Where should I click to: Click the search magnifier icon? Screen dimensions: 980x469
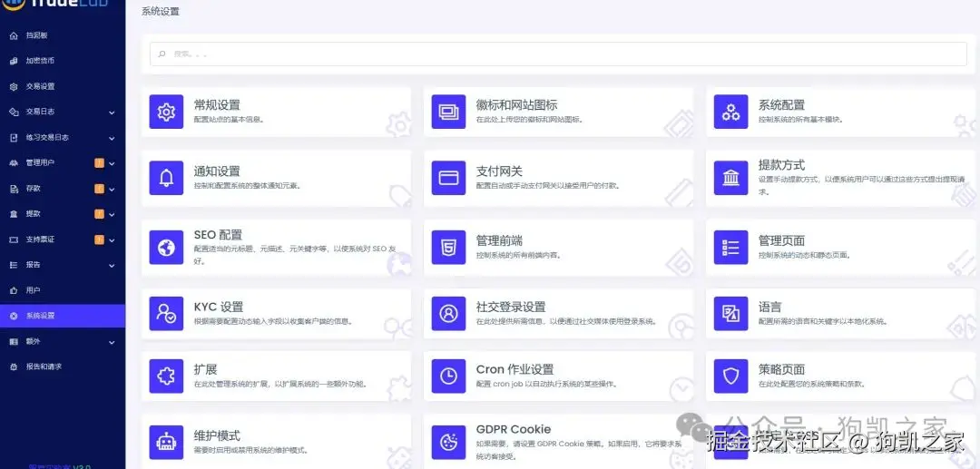click(162, 54)
